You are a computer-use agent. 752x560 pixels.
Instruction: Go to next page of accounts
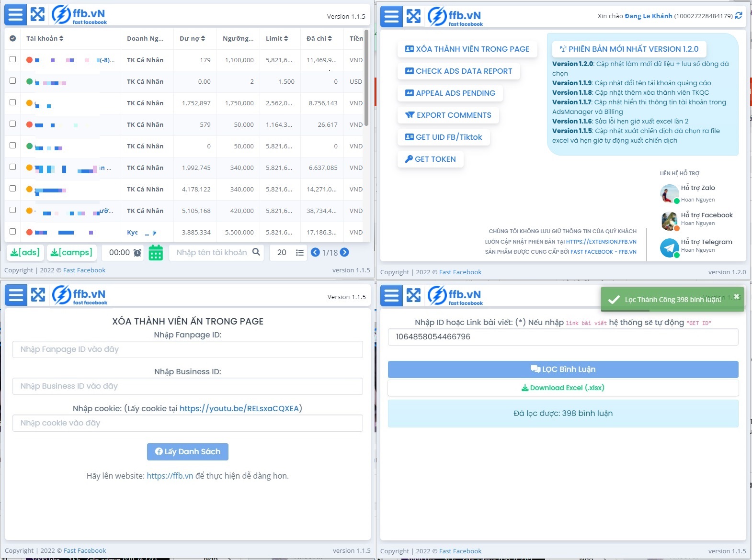click(x=344, y=252)
